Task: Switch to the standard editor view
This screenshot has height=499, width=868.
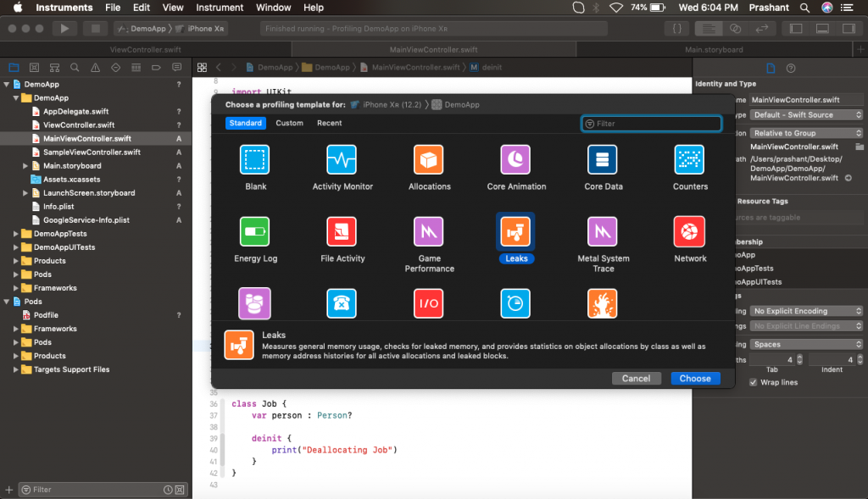Action: click(709, 28)
